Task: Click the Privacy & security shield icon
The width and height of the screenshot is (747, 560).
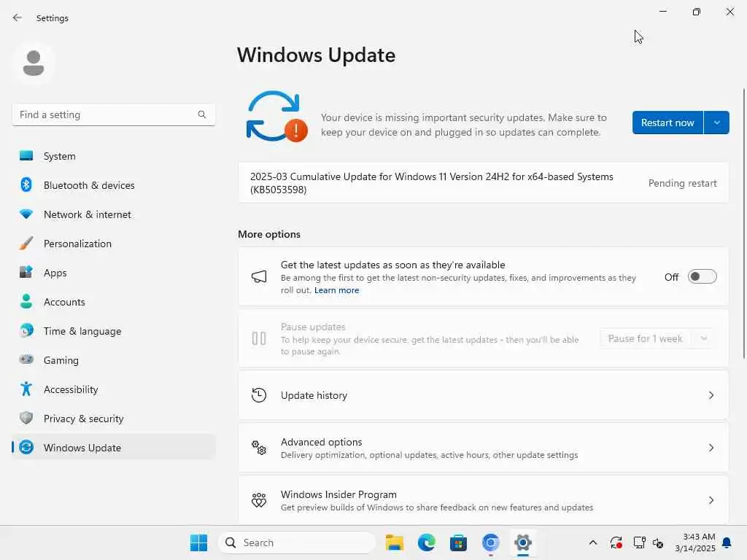Action: (x=26, y=418)
